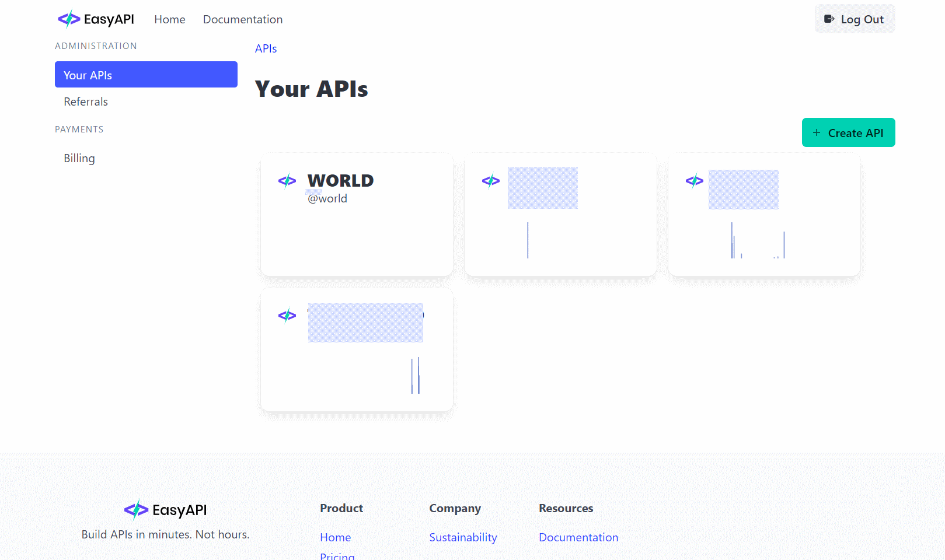This screenshot has width=945, height=560.
Task: Click the EasyAPI logo in the header
Action: pos(96,19)
